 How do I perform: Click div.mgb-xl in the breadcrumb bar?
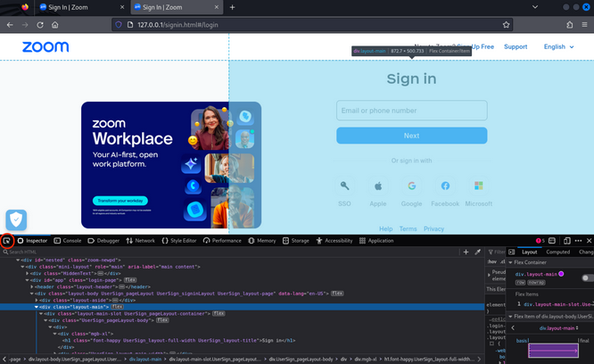pyautogui.click(x=365, y=359)
